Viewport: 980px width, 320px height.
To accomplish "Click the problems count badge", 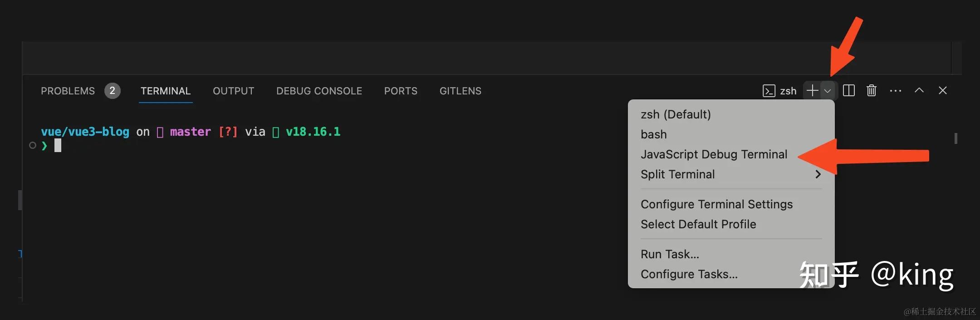I will 112,91.
